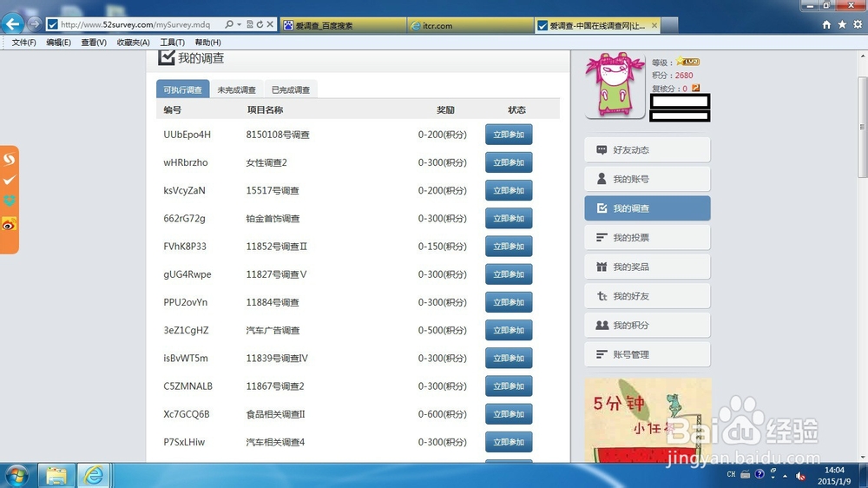Open the 文件(F) menu
Image resolution: width=868 pixels, height=488 pixels.
[x=23, y=43]
